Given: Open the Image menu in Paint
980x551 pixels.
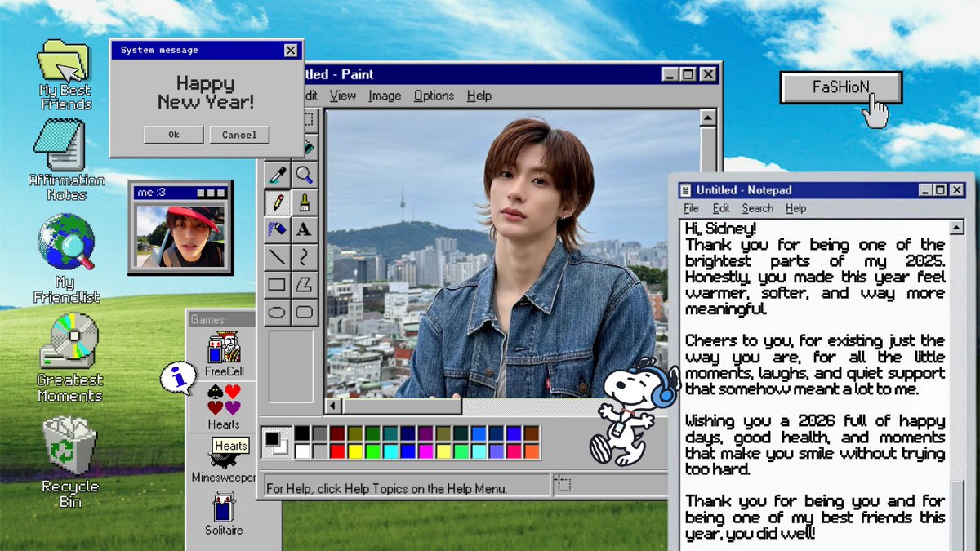Looking at the screenshot, I should (385, 96).
